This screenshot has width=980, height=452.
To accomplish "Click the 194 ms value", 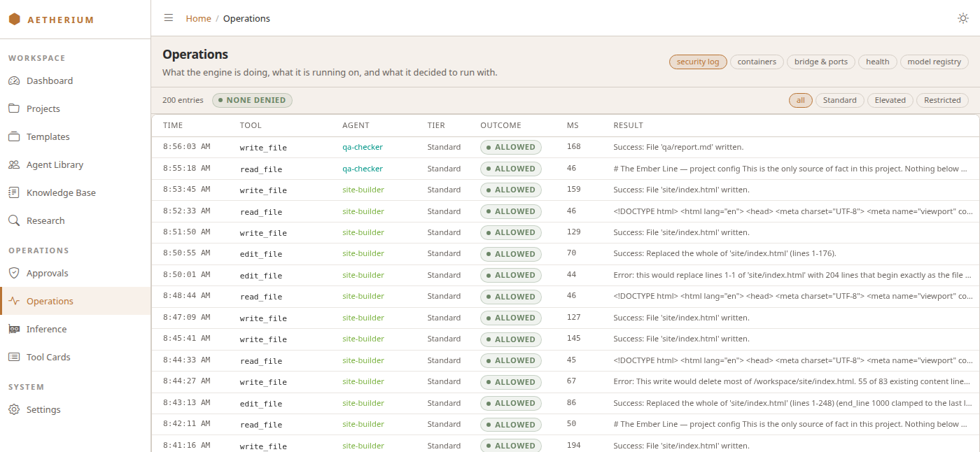I will (574, 446).
